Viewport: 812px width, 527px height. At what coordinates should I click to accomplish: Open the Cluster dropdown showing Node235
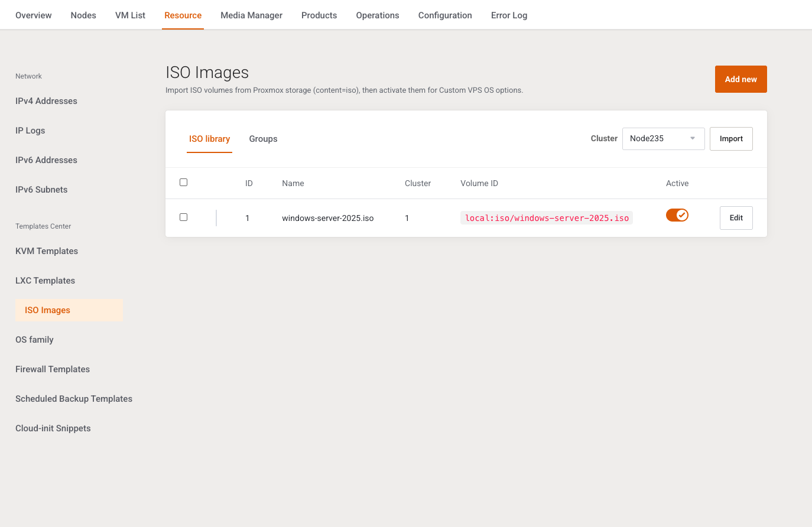pyautogui.click(x=663, y=139)
